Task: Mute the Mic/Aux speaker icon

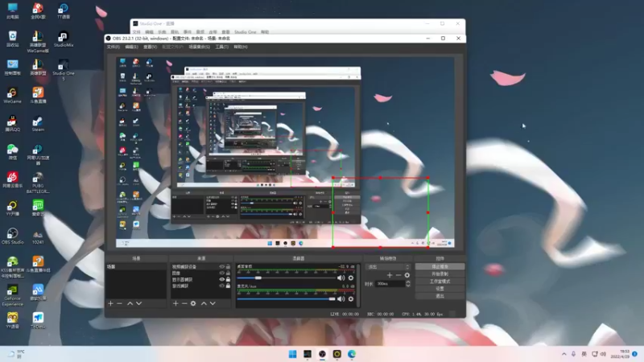Action: (341, 298)
